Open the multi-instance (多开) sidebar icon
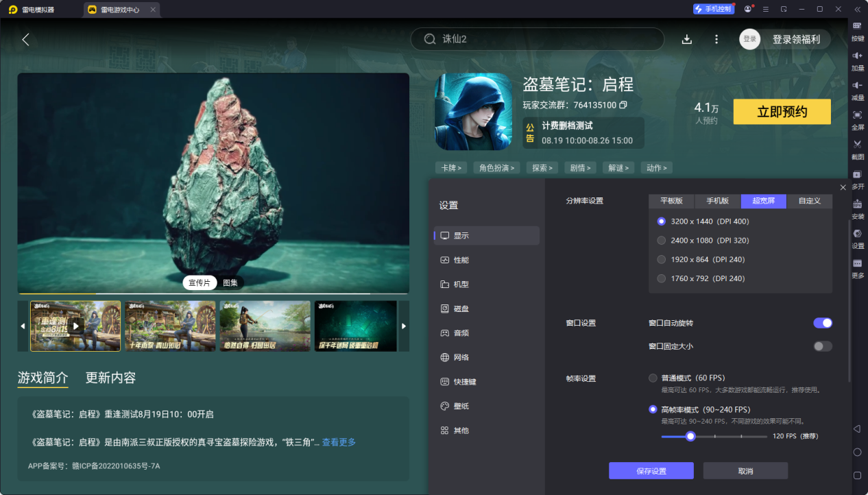This screenshot has height=495, width=868. tap(857, 175)
